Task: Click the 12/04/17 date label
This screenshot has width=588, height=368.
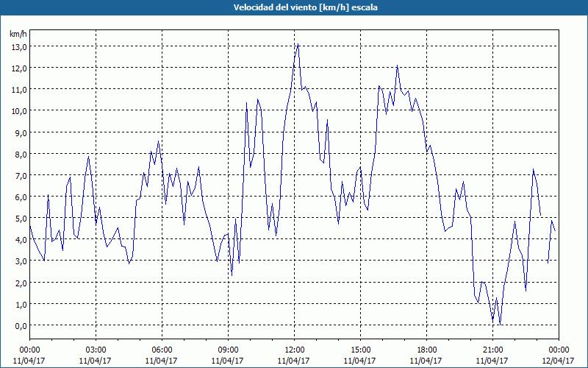Action: tap(558, 361)
